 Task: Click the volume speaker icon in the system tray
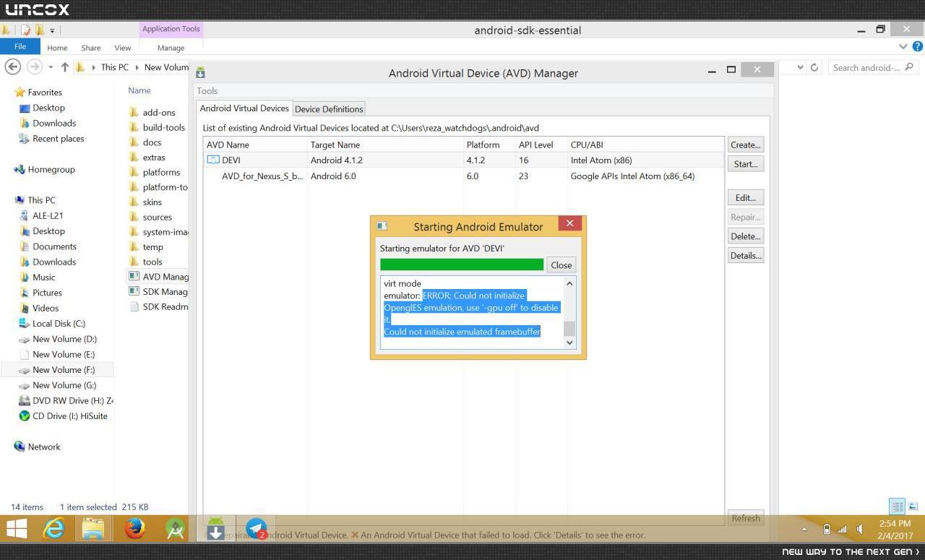click(861, 529)
